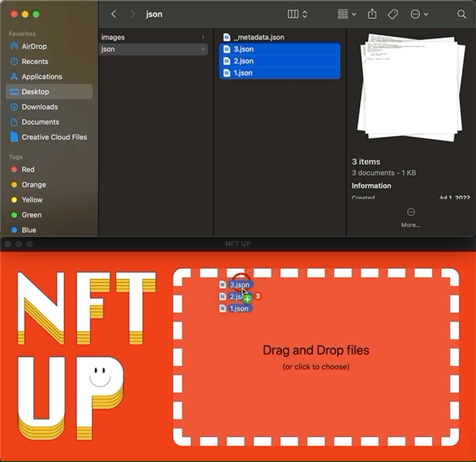Screen dimensions: 476x462
Task: Click the stacked documents preview thumbnail
Action: 411,88
